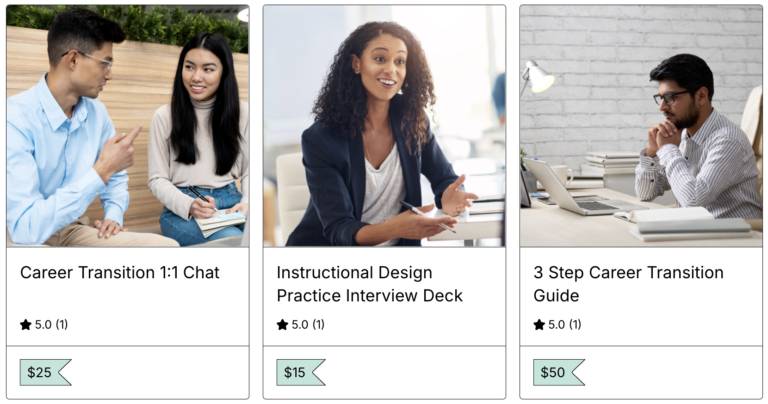The width and height of the screenshot is (768, 404).
Task: Open the (1) review count for Instructional Design deck
Action: pos(318,325)
